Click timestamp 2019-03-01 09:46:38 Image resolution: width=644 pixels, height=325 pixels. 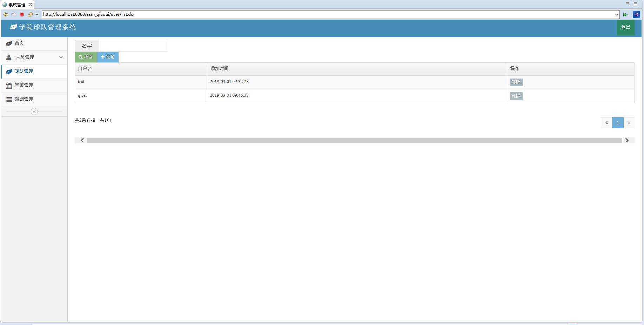coord(229,95)
